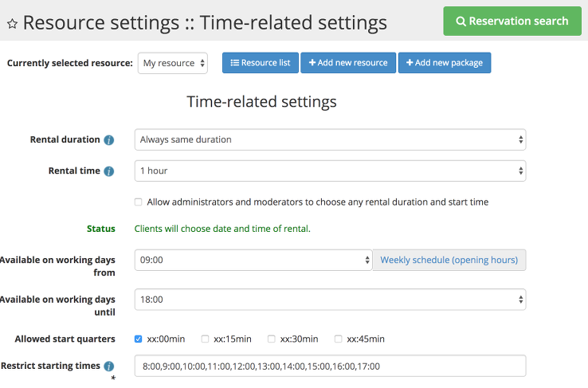Enable administrators choosing any rental duration checkbox

(x=139, y=202)
